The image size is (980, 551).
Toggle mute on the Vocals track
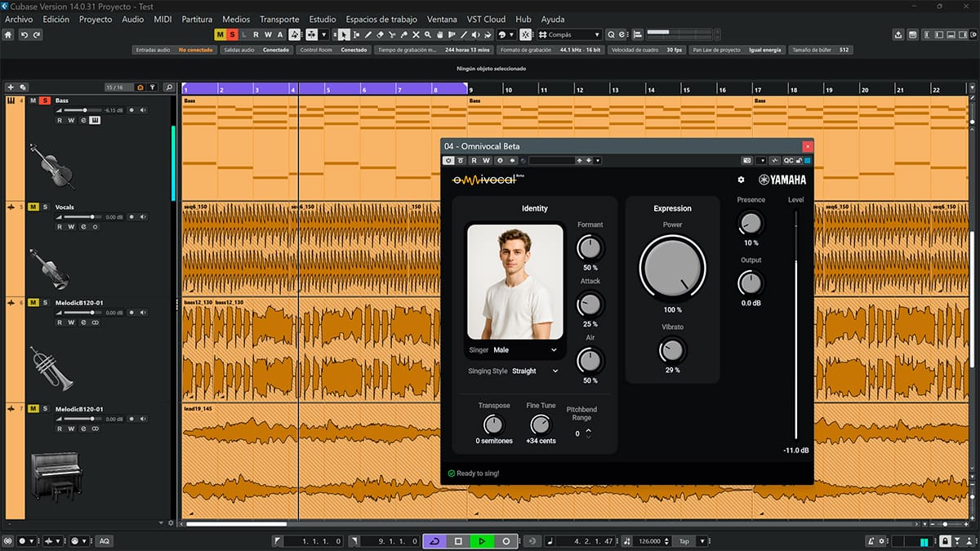coord(33,207)
